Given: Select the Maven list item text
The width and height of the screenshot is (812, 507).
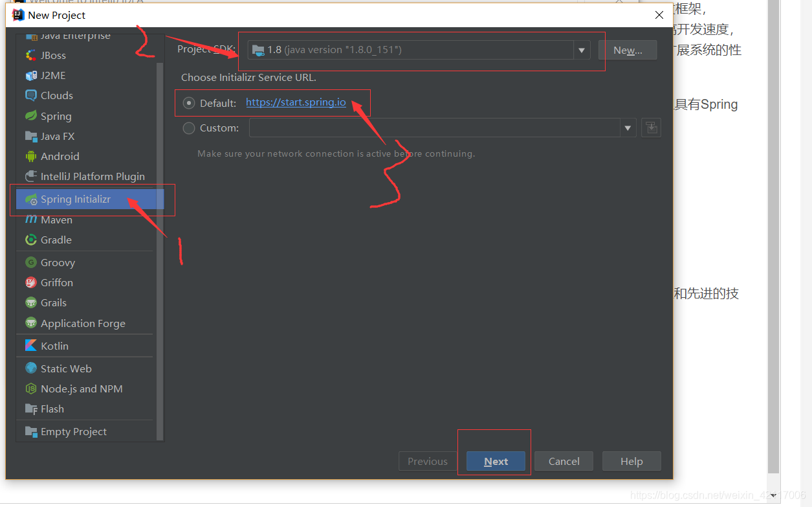Looking at the screenshot, I should point(56,220).
